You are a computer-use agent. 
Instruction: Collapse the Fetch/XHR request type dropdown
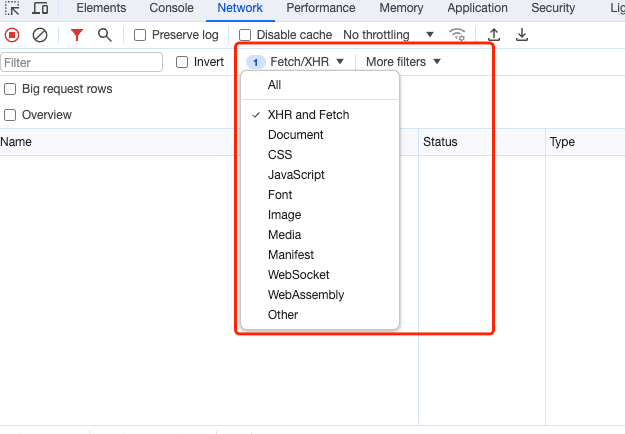coord(295,62)
